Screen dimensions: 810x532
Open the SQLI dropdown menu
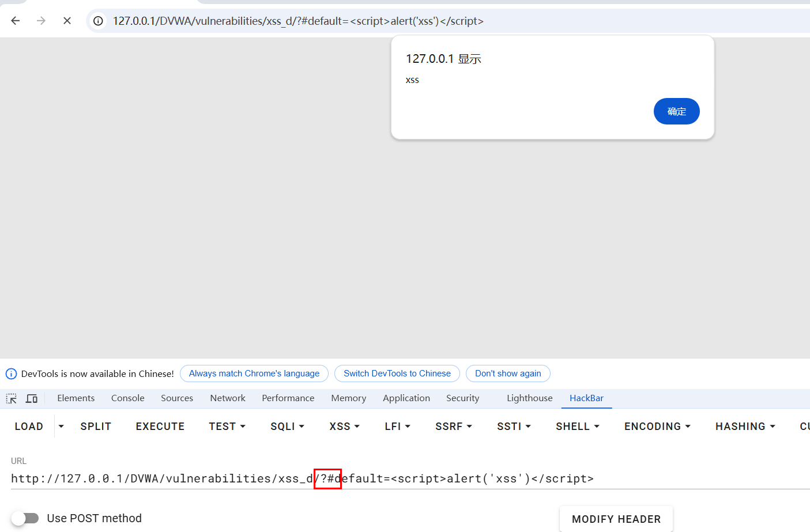click(287, 427)
